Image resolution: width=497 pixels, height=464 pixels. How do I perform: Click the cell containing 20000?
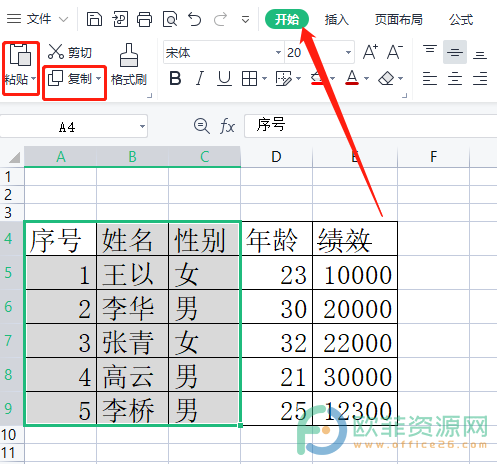[x=355, y=307]
